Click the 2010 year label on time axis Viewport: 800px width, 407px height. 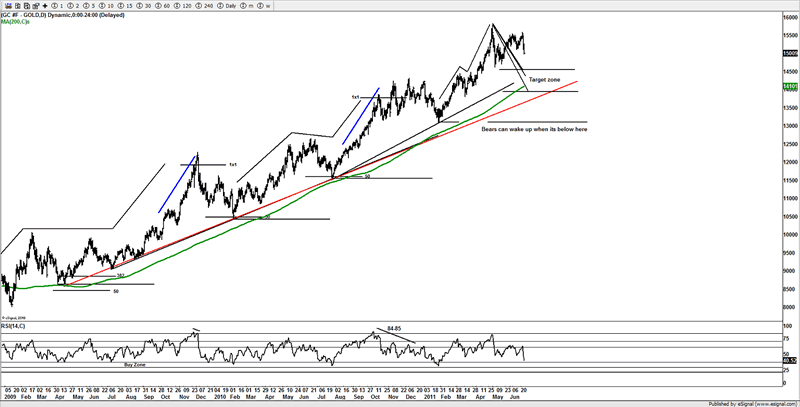[x=220, y=396]
